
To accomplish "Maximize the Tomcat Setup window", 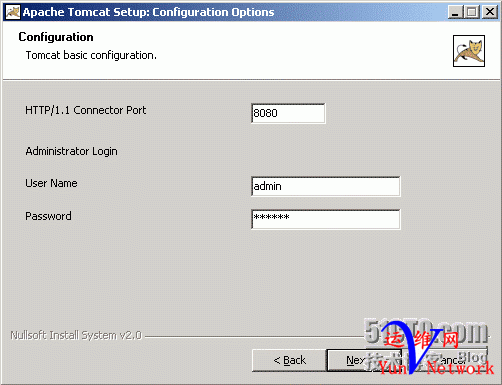I will [x=472, y=12].
